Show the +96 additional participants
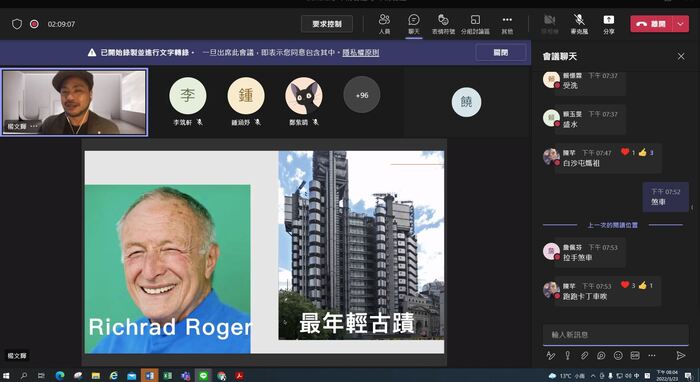Viewport: 700px width, 382px height. coord(362,95)
